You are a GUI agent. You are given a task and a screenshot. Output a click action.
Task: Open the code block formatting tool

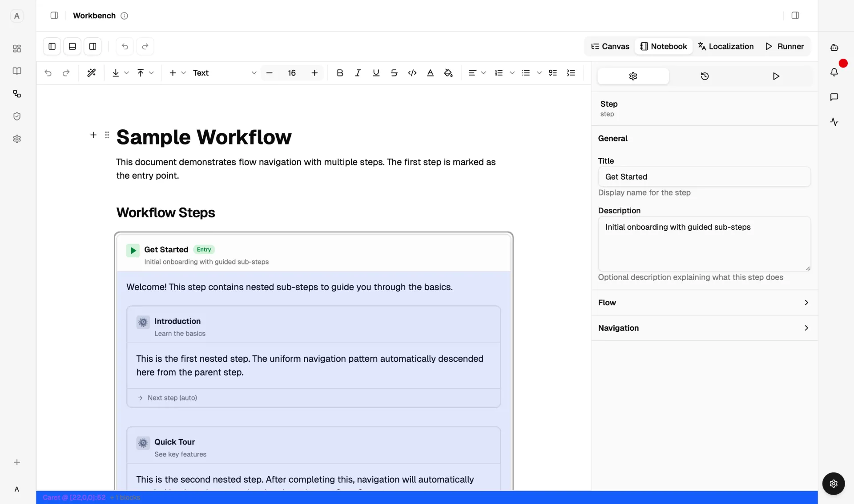pyautogui.click(x=412, y=73)
